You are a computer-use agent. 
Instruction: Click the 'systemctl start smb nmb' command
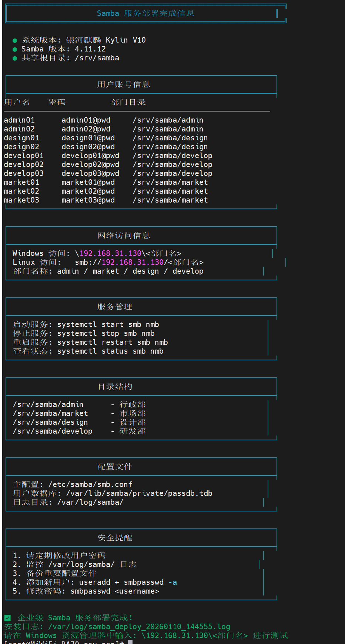tap(108, 324)
